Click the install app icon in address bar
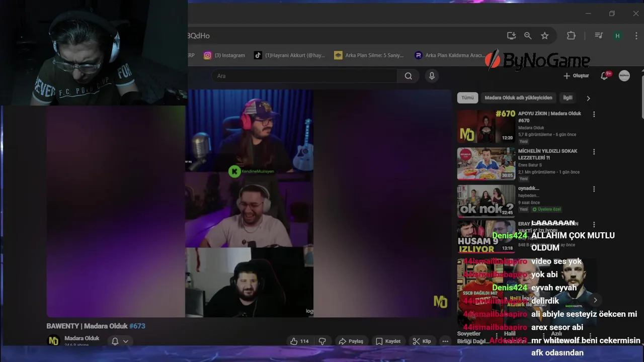The width and height of the screenshot is (644, 362). coord(511,36)
